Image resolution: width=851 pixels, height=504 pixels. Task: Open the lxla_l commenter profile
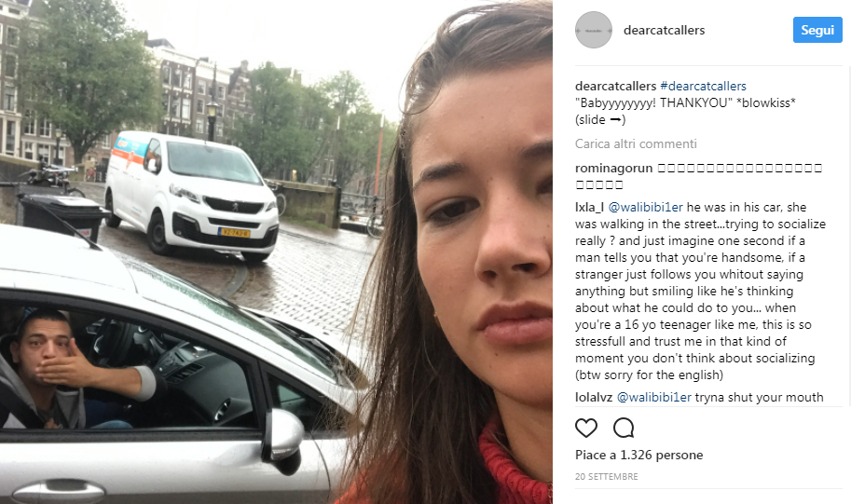[589, 207]
